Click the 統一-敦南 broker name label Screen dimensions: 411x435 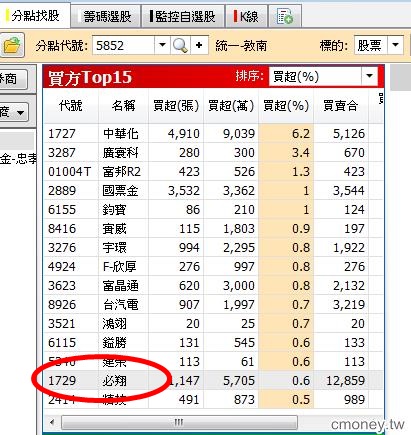coord(241,45)
